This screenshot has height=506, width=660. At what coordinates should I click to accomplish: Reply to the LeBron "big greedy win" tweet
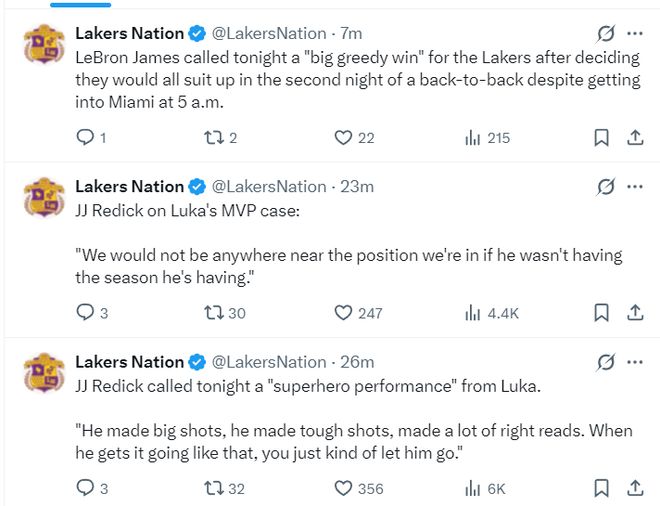click(x=85, y=138)
